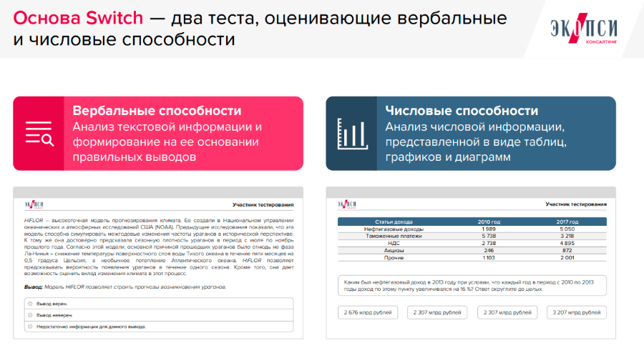The height and width of the screenshot is (348, 644).
Task: Click the text search icon on the pink card
Action: tap(39, 134)
